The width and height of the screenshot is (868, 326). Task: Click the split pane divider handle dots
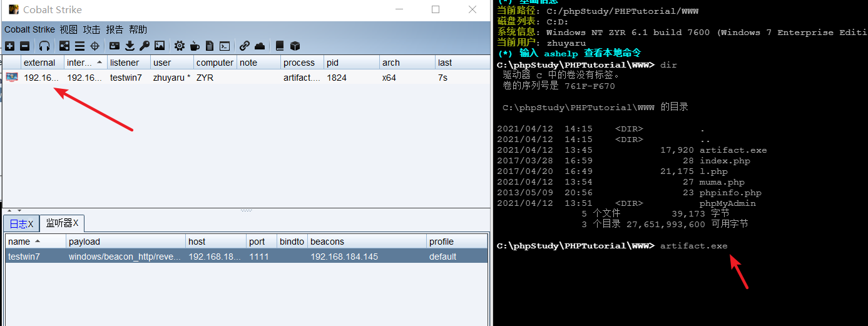click(246, 210)
